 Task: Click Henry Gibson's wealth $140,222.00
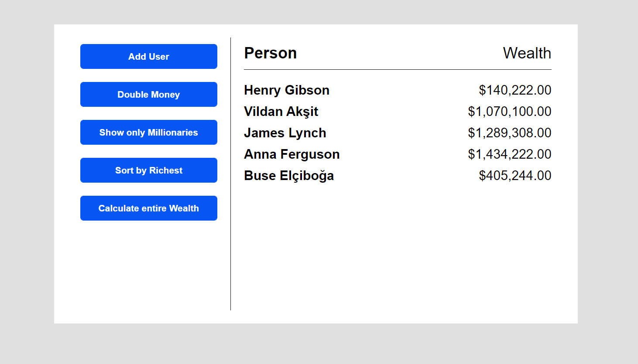515,90
